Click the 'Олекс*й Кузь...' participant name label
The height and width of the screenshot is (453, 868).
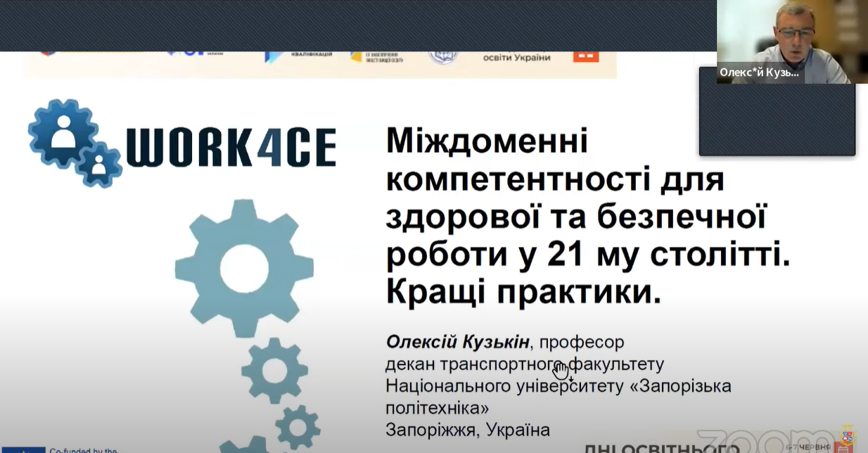(760, 72)
